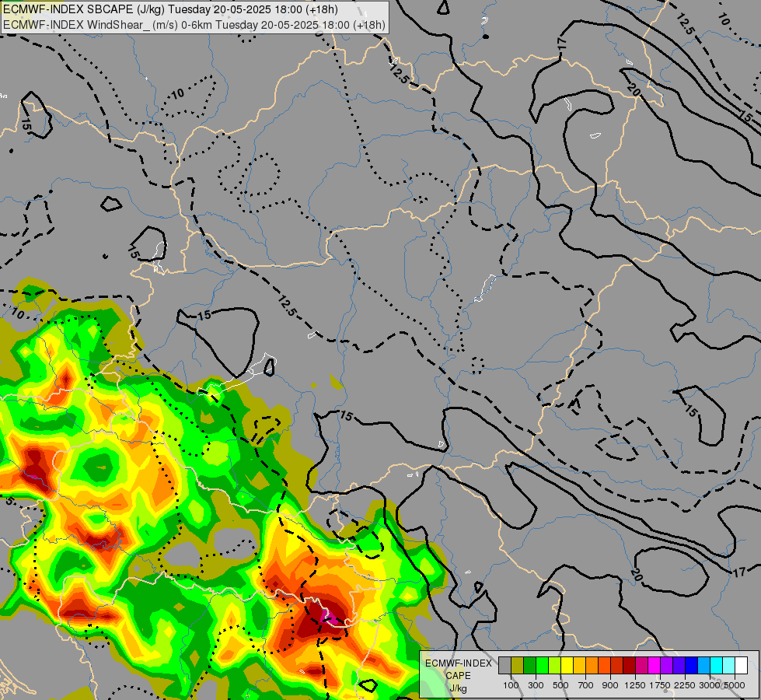Click the ECMWF-INDEX text in legend box
This screenshot has height=700, width=761.
pos(459,663)
